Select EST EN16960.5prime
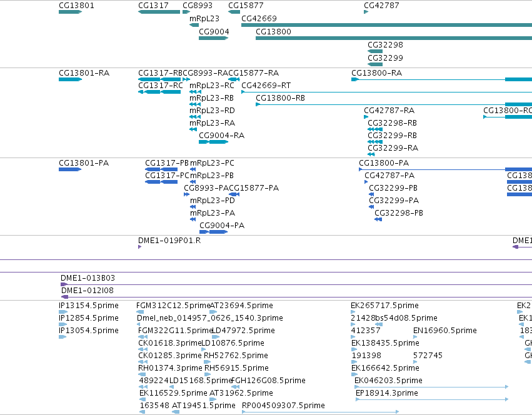 tap(445, 331)
